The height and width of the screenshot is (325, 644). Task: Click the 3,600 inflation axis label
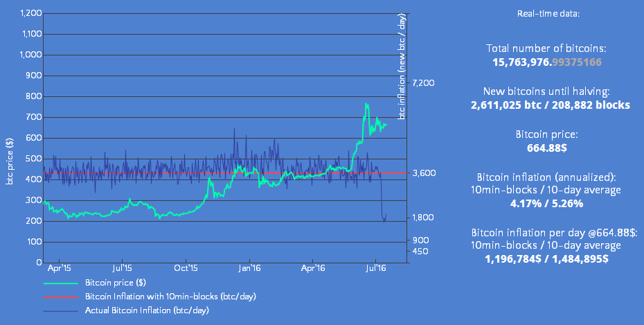pyautogui.click(x=424, y=173)
